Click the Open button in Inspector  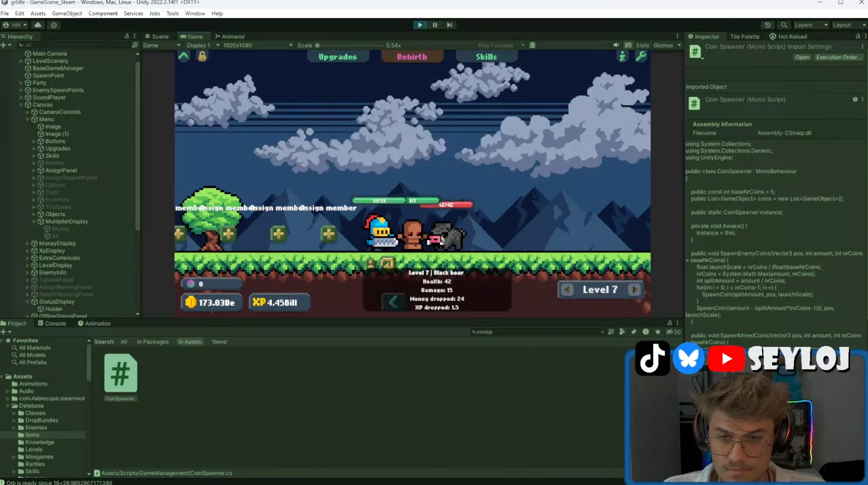click(802, 57)
